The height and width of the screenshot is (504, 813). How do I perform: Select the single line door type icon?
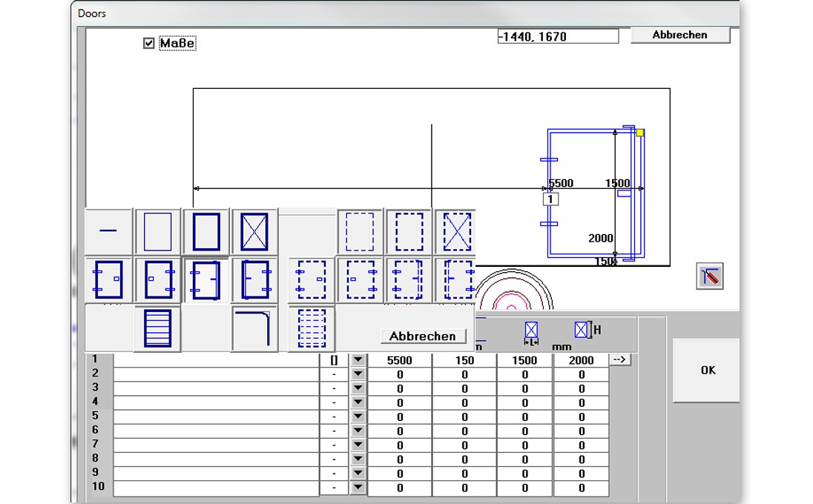click(x=108, y=231)
